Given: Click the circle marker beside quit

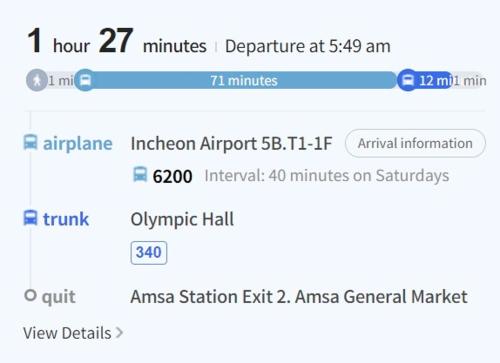Looking at the screenshot, I should 30,295.
